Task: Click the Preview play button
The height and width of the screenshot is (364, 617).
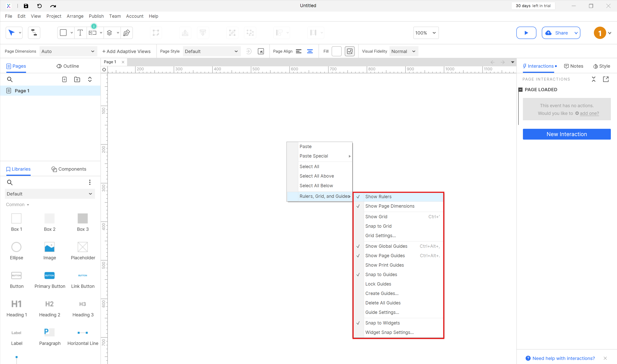Action: [526, 33]
